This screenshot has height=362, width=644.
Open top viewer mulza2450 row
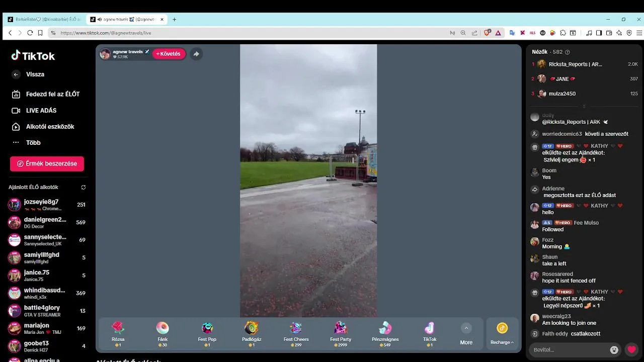585,94
